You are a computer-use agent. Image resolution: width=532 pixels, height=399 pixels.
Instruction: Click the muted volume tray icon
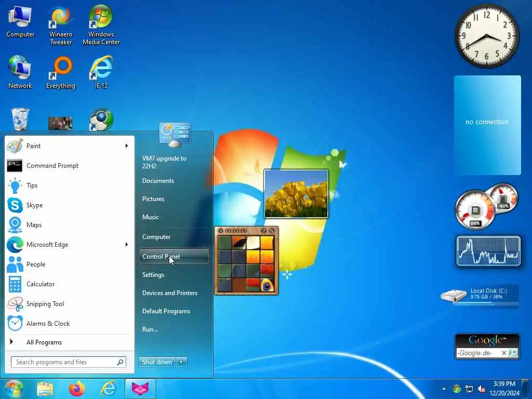482,389
